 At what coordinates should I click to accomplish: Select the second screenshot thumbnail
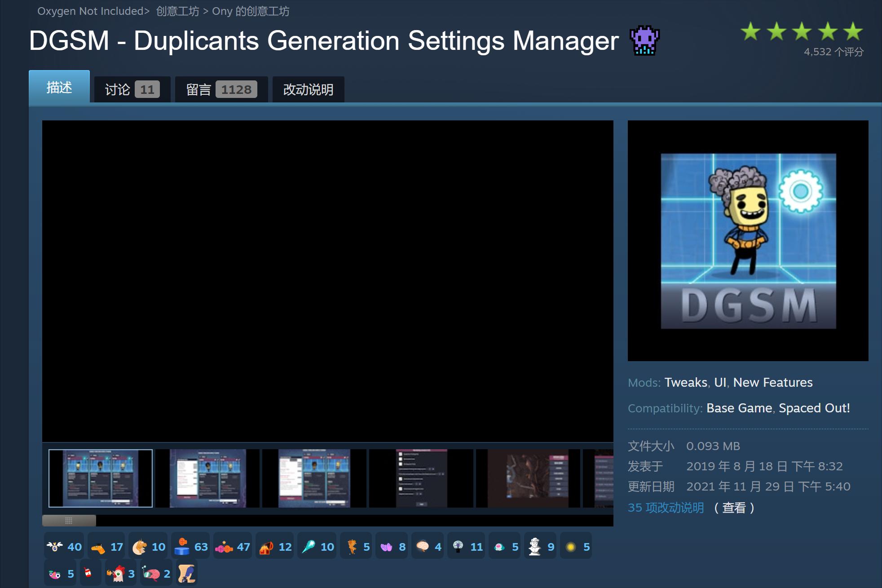tap(207, 478)
